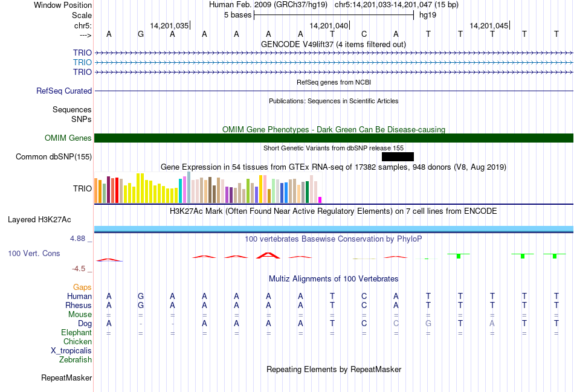Click the light blue Layered H3K27Ac signal band

tap(334, 229)
